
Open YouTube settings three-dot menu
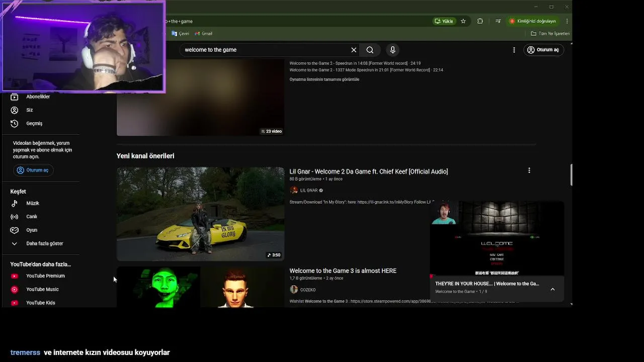[514, 50]
